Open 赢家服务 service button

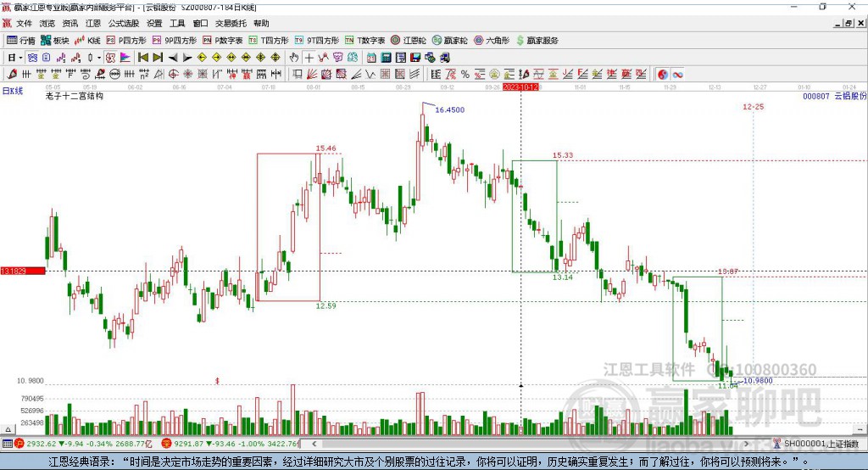537,41
